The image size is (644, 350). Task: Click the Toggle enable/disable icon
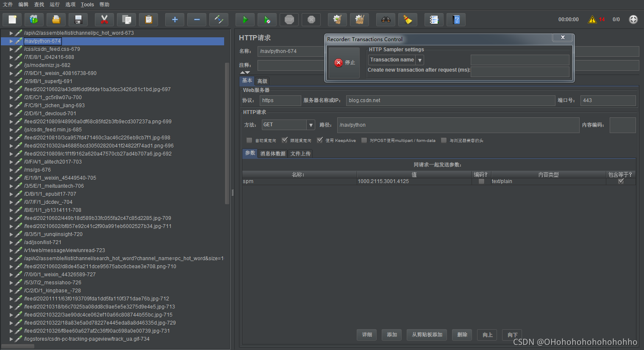click(x=219, y=19)
